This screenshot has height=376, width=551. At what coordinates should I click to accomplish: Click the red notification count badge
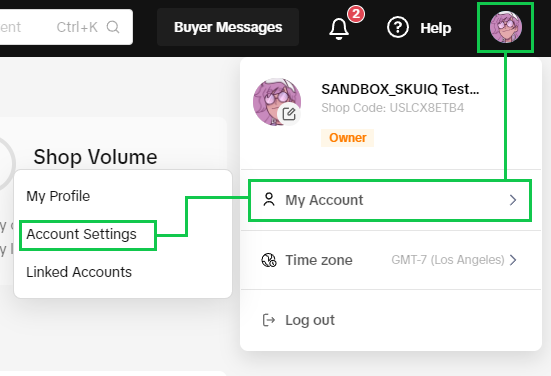[x=356, y=14]
